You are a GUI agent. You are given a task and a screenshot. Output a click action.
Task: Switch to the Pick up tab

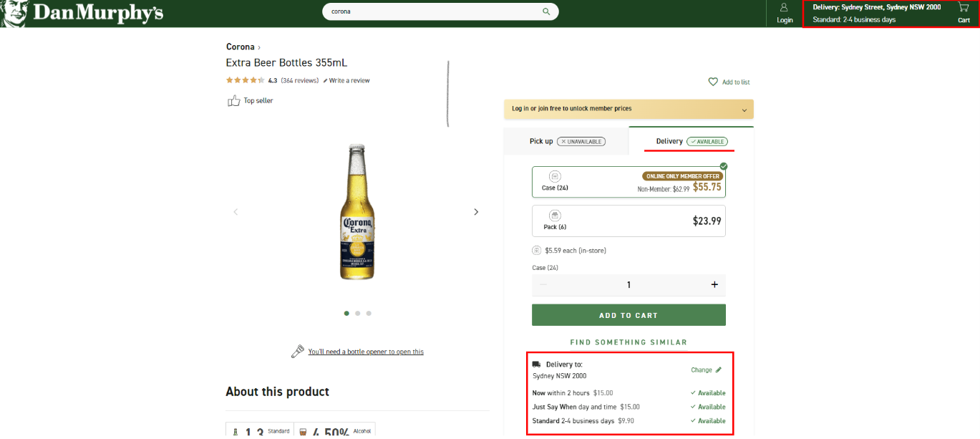coord(566,141)
